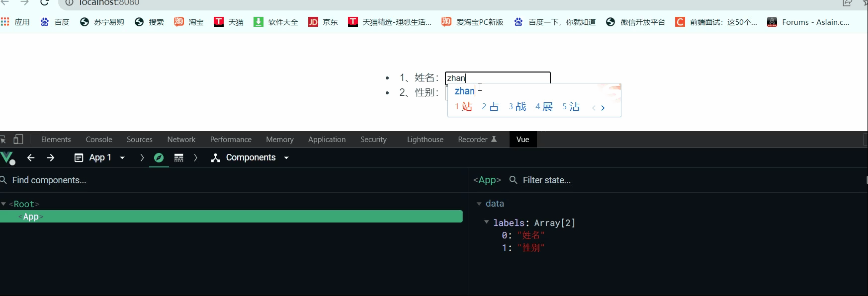Select the timeline icon in Vue devtools
The image size is (868, 296).
pos(179,158)
